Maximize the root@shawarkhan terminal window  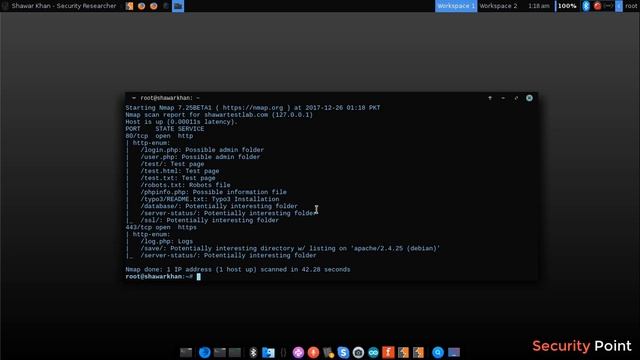(516, 98)
